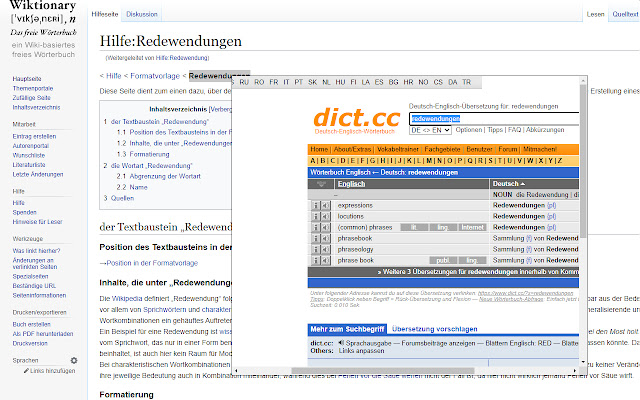Open info icon for '(common) phrases' row

tap(316, 227)
